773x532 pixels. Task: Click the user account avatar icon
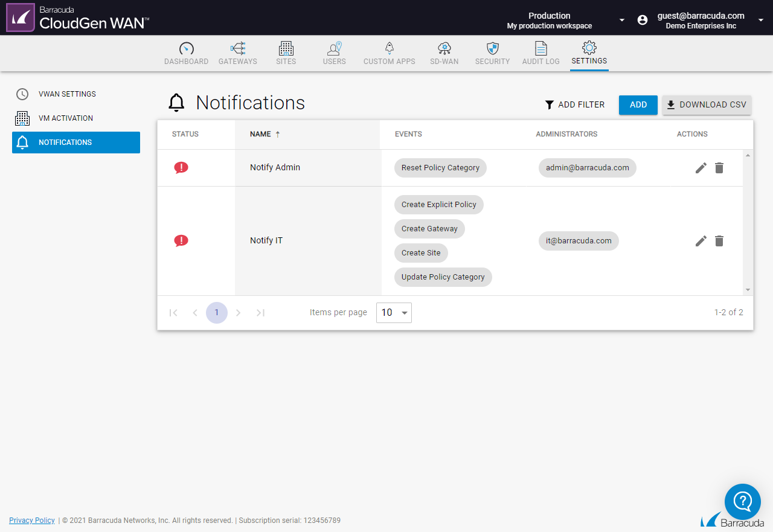click(x=643, y=20)
